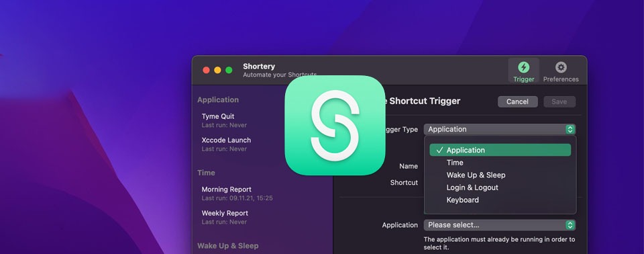The width and height of the screenshot is (644, 254).
Task: Choose Application in trigger type menu
Action: [x=500, y=151]
